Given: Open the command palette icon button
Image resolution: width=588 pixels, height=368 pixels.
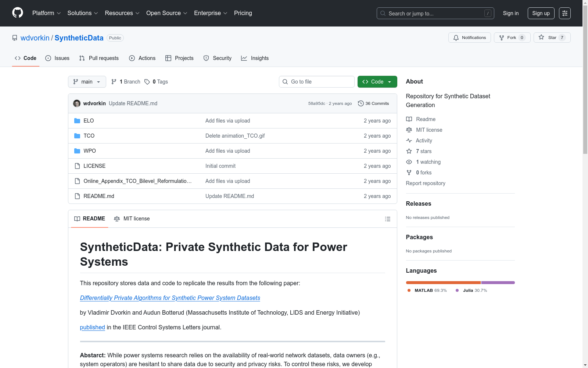Looking at the screenshot, I should [x=565, y=13].
